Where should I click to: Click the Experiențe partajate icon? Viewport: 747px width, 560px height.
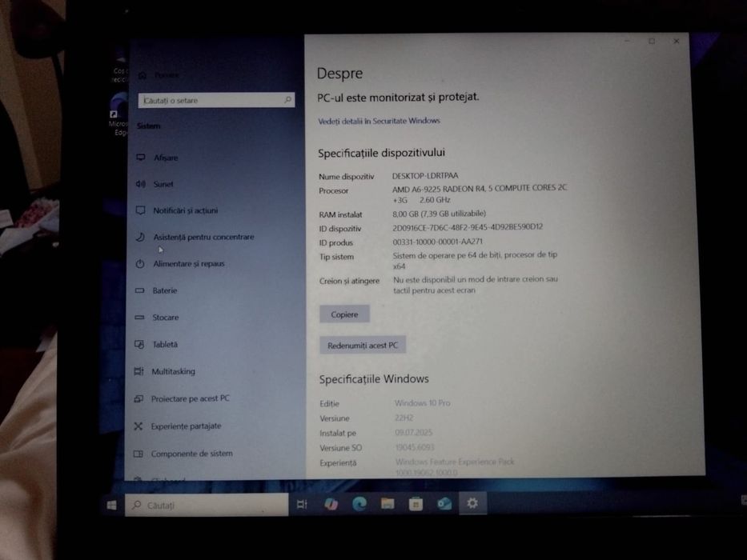[139, 426]
